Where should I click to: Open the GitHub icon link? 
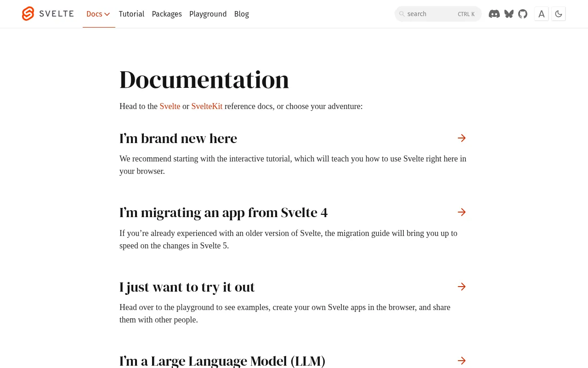pyautogui.click(x=523, y=14)
